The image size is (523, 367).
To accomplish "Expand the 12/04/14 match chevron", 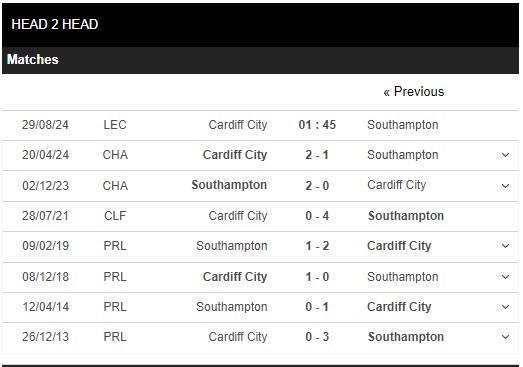I will click(505, 307).
